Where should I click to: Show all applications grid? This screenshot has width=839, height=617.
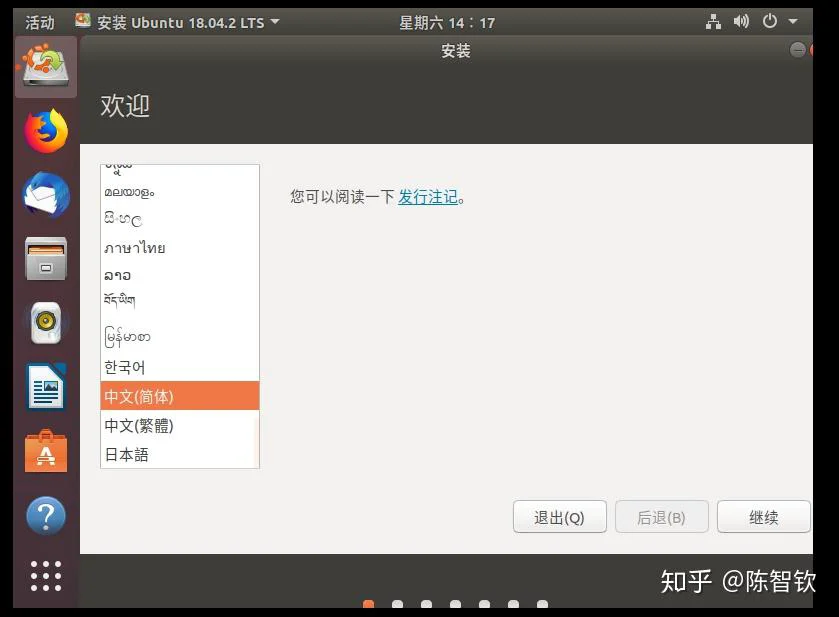tap(46, 576)
